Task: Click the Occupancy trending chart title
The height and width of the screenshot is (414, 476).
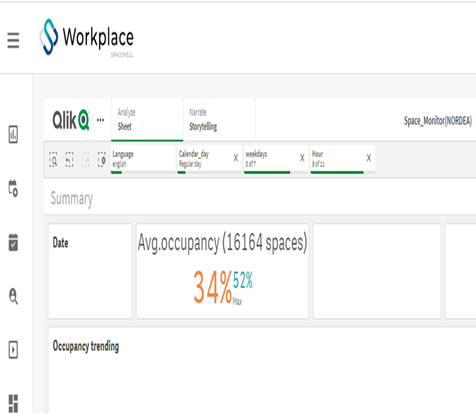Action: (86, 346)
